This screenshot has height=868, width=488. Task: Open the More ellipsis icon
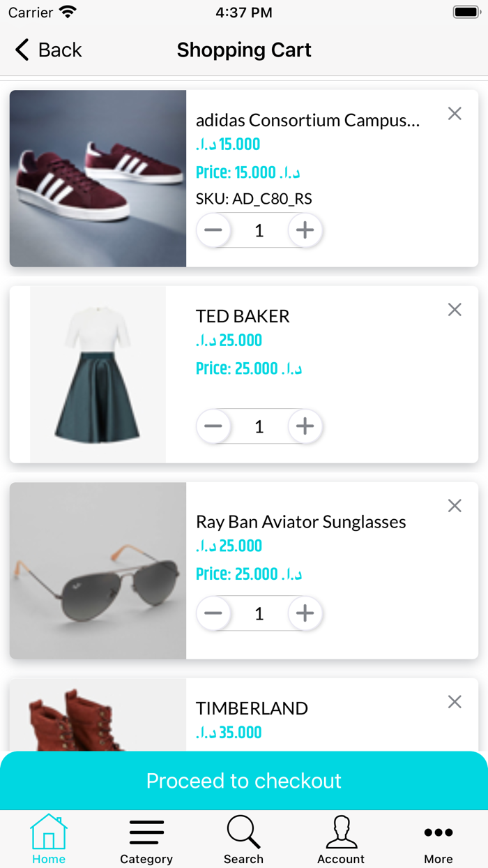[x=438, y=832]
